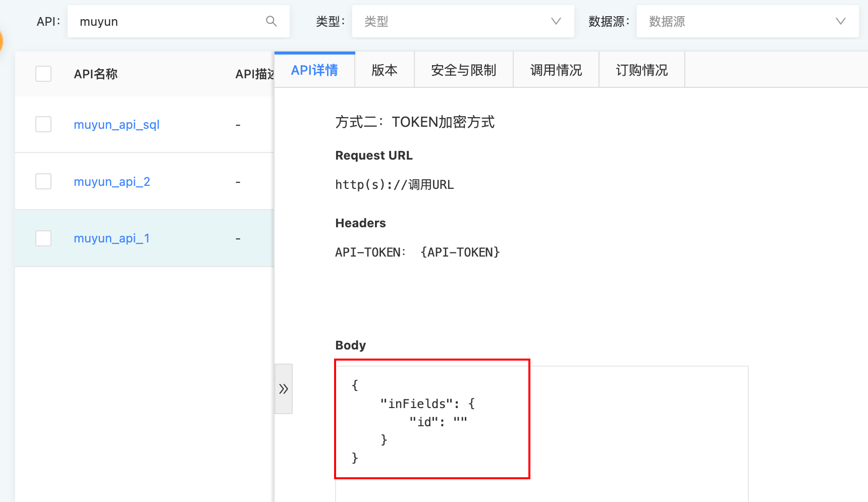The height and width of the screenshot is (502, 868).
Task: Check the box for muyun_api_2 row
Action: coord(43,181)
